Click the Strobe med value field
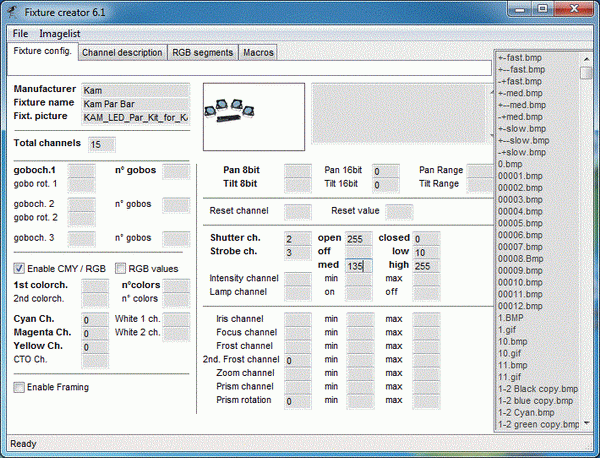600x458 pixels. 358,266
